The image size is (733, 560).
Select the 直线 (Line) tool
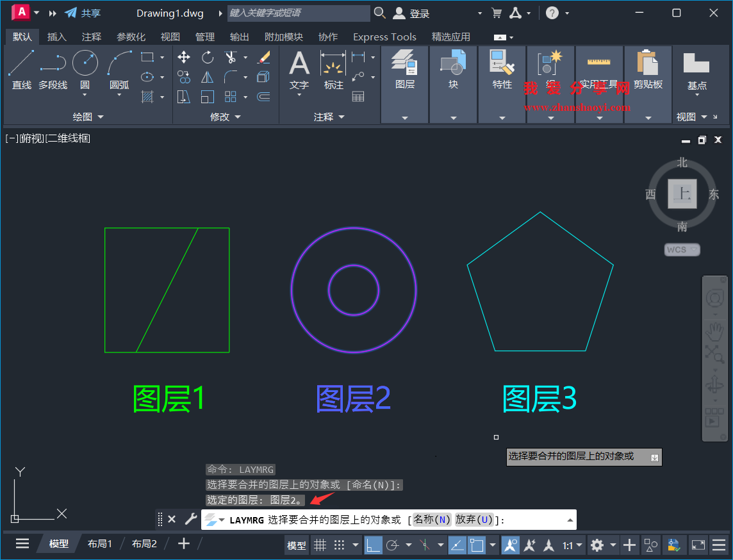click(x=21, y=69)
